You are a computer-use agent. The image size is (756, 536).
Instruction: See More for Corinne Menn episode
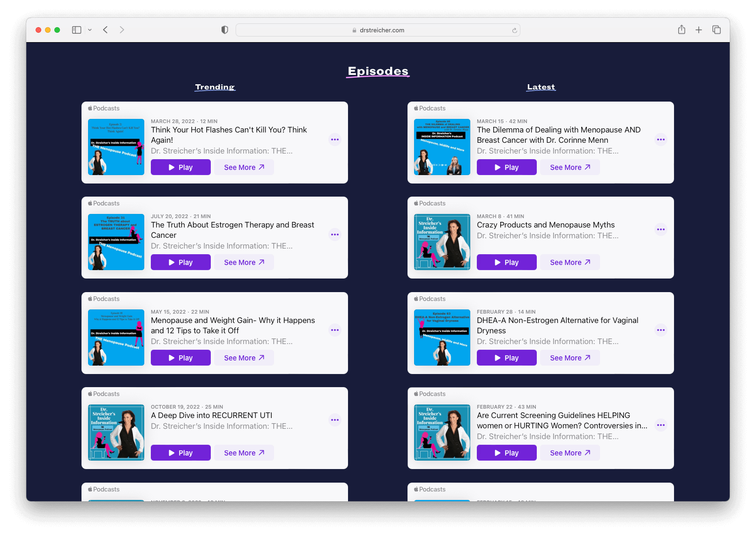point(570,167)
